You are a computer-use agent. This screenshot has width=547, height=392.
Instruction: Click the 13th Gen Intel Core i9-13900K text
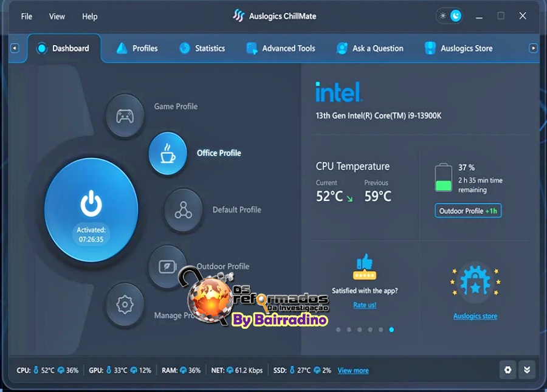379,116
